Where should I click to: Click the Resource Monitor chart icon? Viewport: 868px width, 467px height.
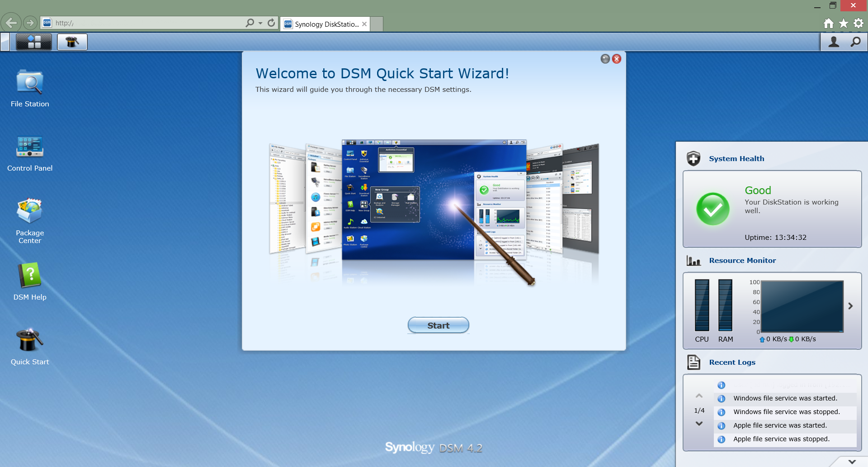pos(693,261)
